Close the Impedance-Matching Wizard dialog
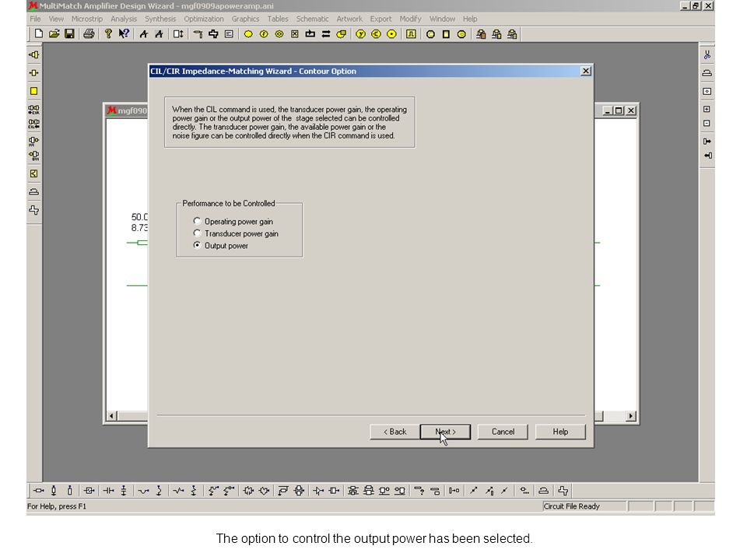 click(x=586, y=71)
